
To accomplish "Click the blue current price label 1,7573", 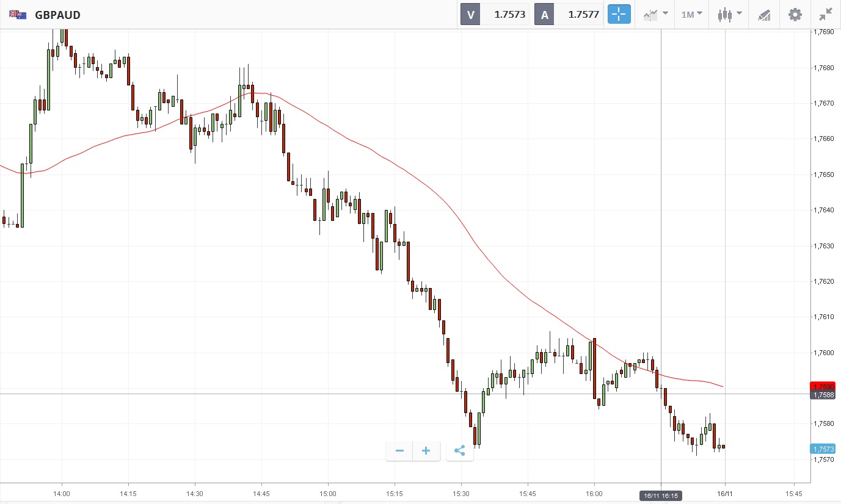I will (x=821, y=449).
